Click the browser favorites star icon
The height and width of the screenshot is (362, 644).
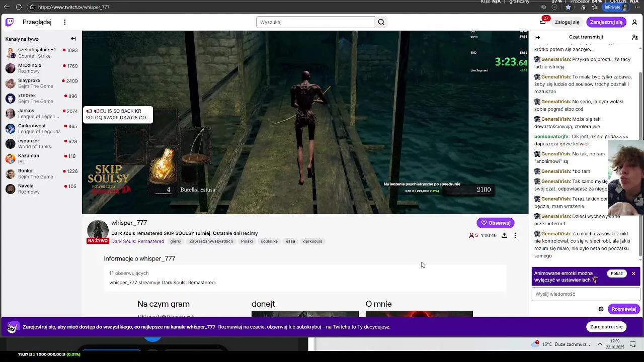pyautogui.click(x=569, y=7)
